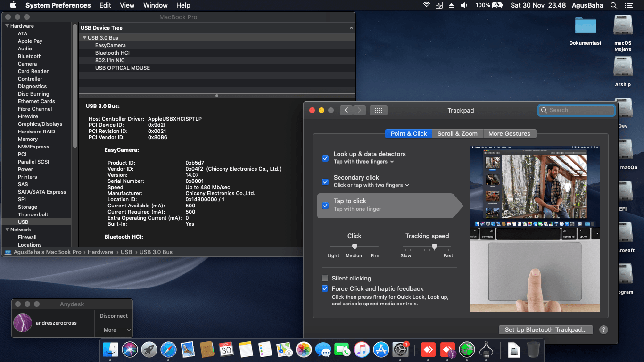644x362 pixels.
Task: Toggle Secondary click checkbox
Action: coord(325,182)
